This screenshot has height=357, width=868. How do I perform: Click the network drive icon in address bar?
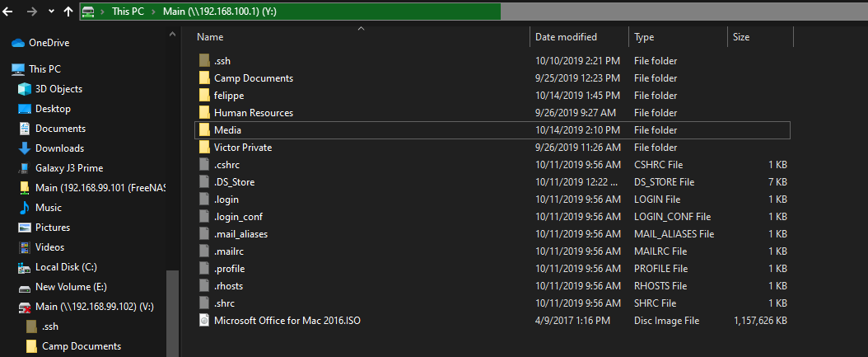coord(88,12)
